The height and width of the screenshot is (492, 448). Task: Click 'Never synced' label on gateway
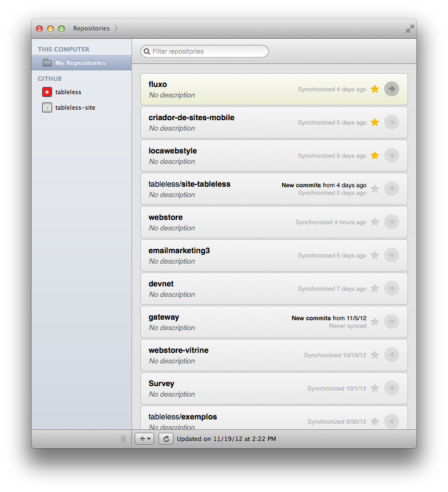tap(348, 326)
